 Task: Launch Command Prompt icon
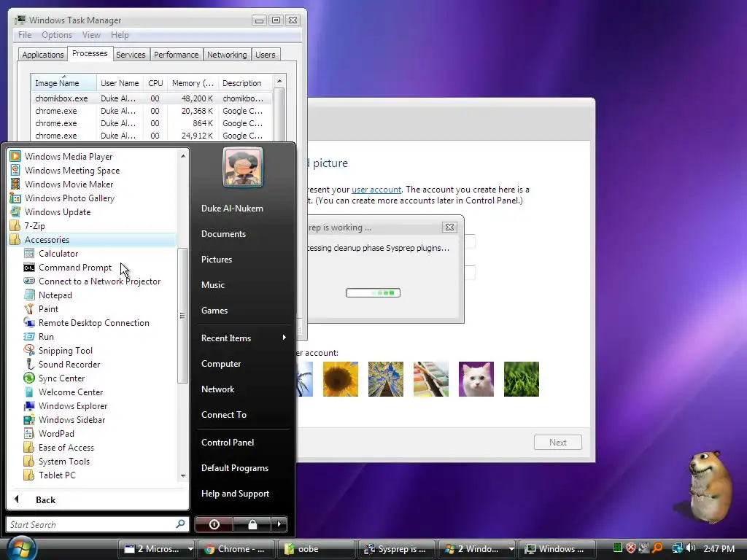point(29,267)
